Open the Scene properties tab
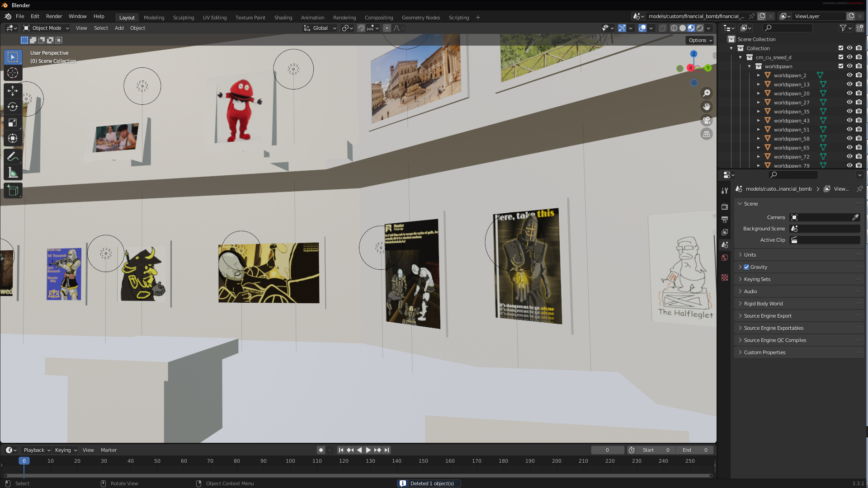868x488 pixels. tap(725, 244)
